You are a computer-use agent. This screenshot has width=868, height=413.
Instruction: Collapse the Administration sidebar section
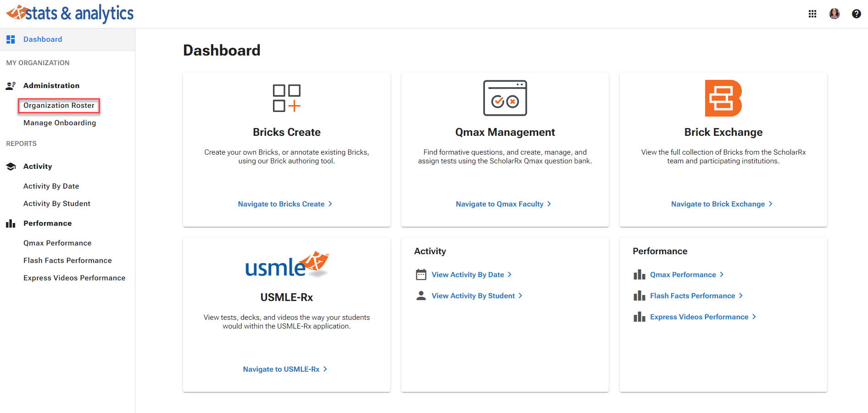(51, 86)
